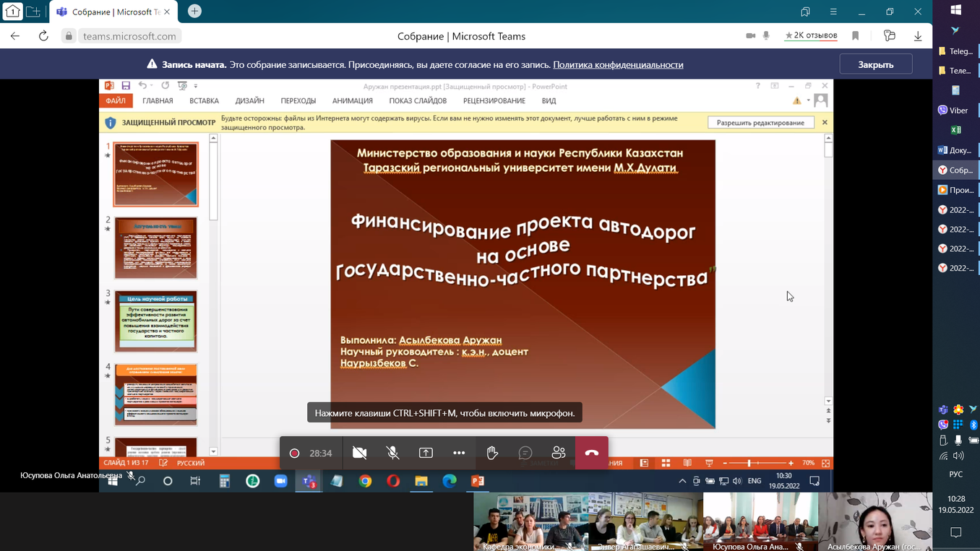
Task: Select slide 2 thumbnail Актуальность темы
Action: click(x=155, y=248)
